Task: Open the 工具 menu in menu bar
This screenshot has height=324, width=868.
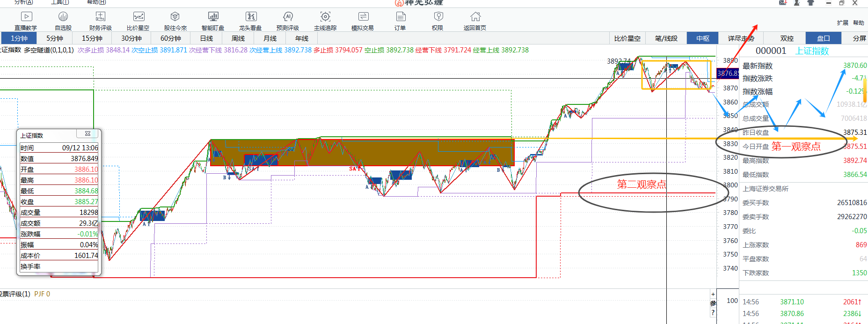Action: [60, 2]
